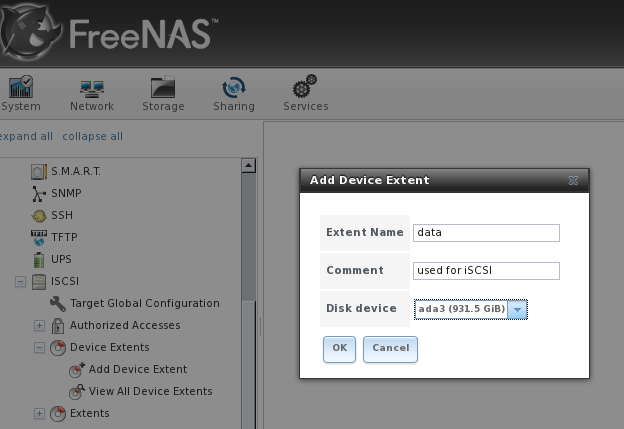Click the expand all link
This screenshot has height=429, width=624.
[26, 136]
